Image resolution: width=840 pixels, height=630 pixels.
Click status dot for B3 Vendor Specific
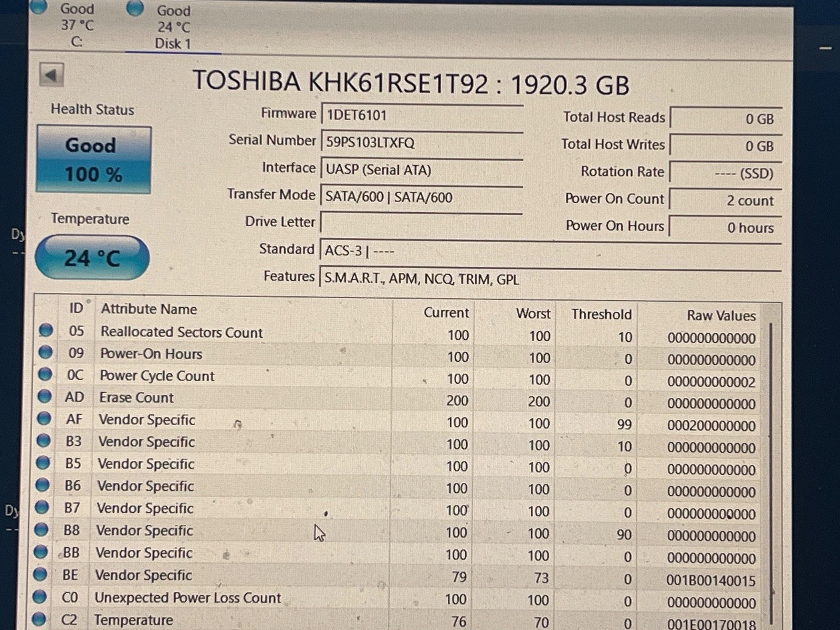coord(44,440)
